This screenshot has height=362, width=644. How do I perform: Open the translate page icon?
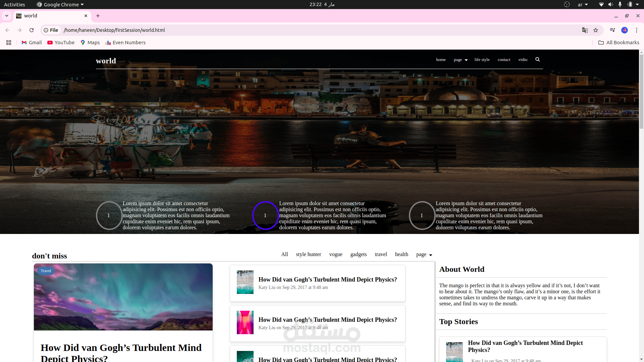click(585, 30)
